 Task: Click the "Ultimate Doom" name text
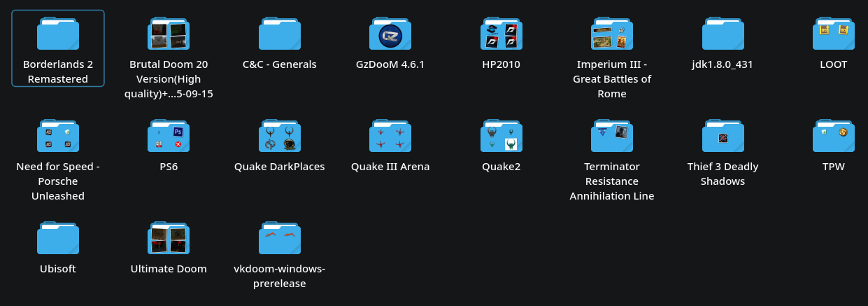(x=169, y=269)
